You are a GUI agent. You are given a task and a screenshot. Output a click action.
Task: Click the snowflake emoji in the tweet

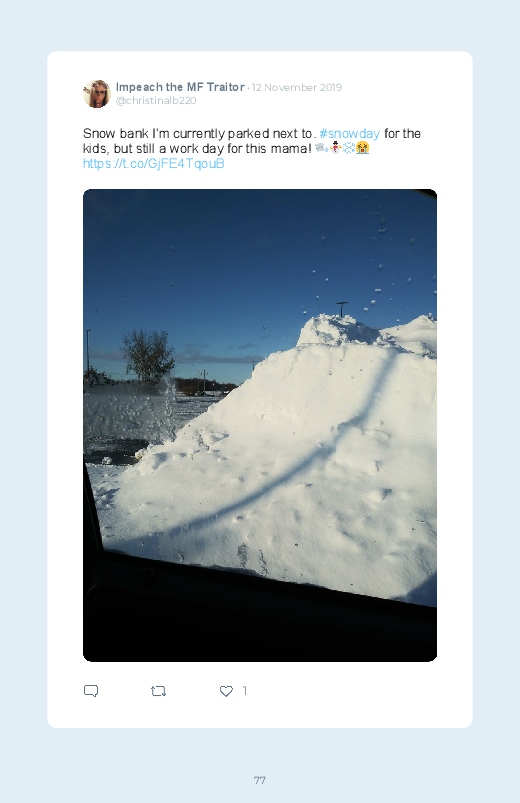349,148
